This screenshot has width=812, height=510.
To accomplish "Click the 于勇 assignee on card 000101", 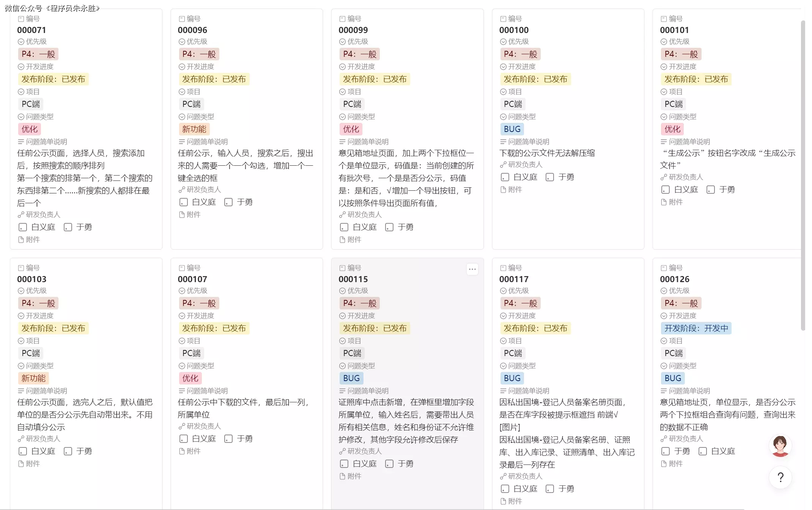I will click(727, 190).
